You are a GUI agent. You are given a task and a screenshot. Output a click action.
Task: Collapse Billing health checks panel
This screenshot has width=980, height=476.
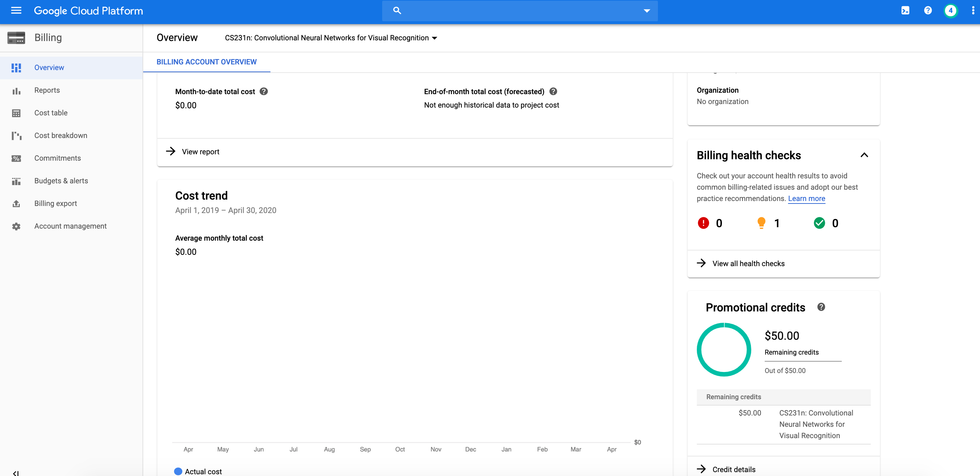tap(864, 155)
